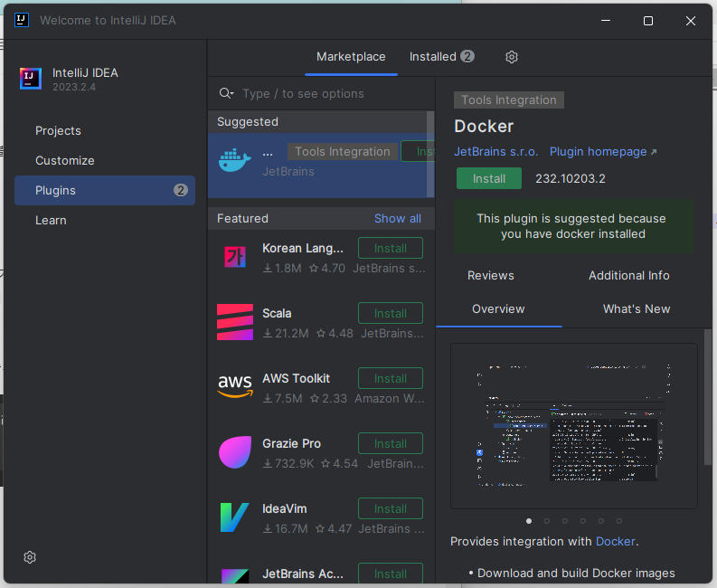Click the IdeaVim plugin name
Viewport: 717px width, 588px height.
(x=285, y=508)
